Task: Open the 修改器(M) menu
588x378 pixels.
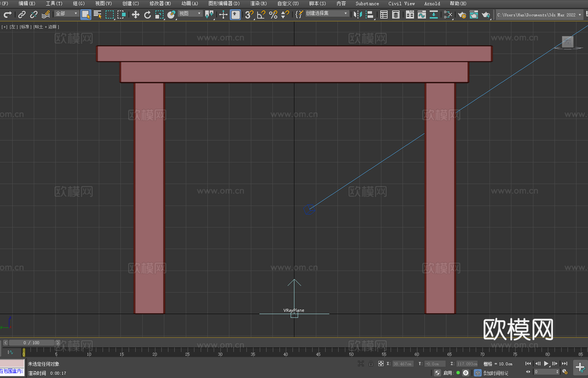Action: tap(160, 3)
